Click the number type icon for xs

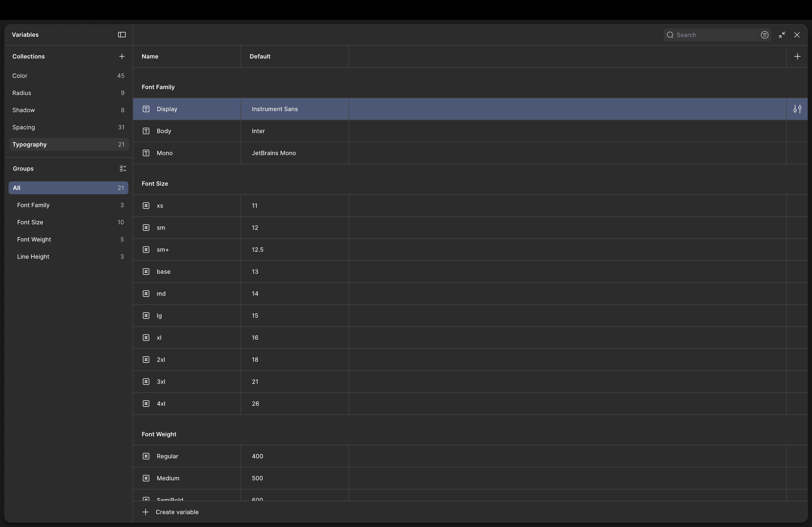[146, 206]
